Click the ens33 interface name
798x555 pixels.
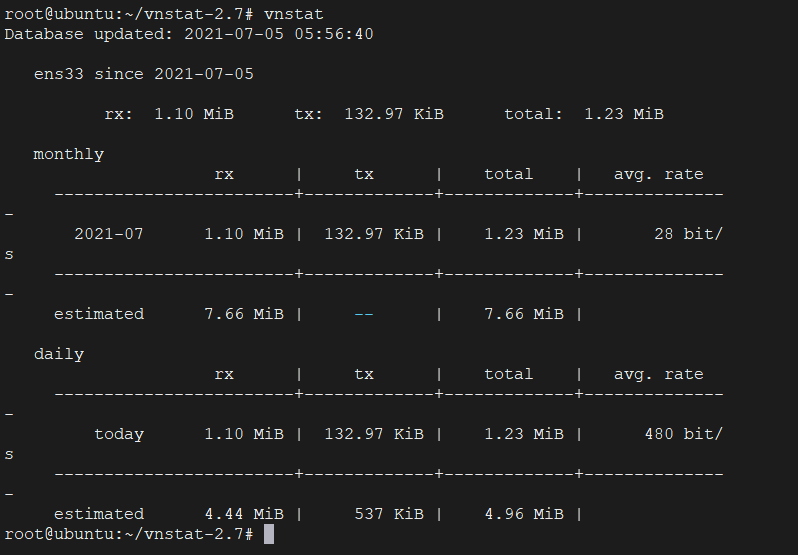pyautogui.click(x=59, y=74)
